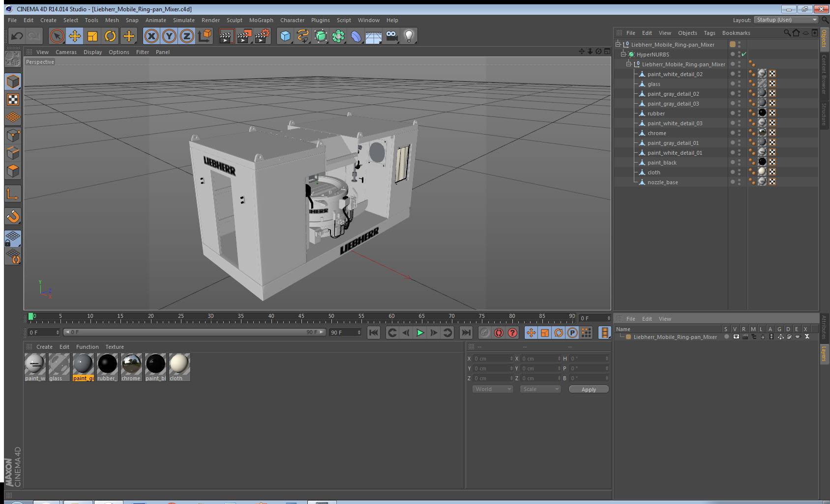Render the active view
This screenshot has height=504, width=830.
tap(226, 36)
